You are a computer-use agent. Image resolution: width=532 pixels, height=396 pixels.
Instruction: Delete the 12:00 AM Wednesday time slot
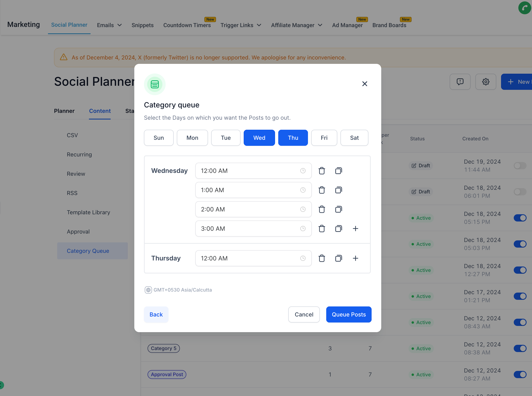click(322, 171)
